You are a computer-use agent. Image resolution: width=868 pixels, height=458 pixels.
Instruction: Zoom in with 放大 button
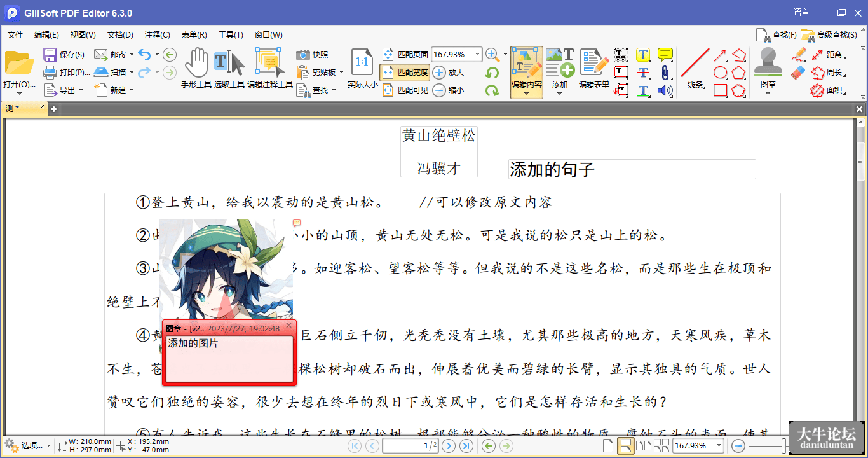click(x=449, y=73)
